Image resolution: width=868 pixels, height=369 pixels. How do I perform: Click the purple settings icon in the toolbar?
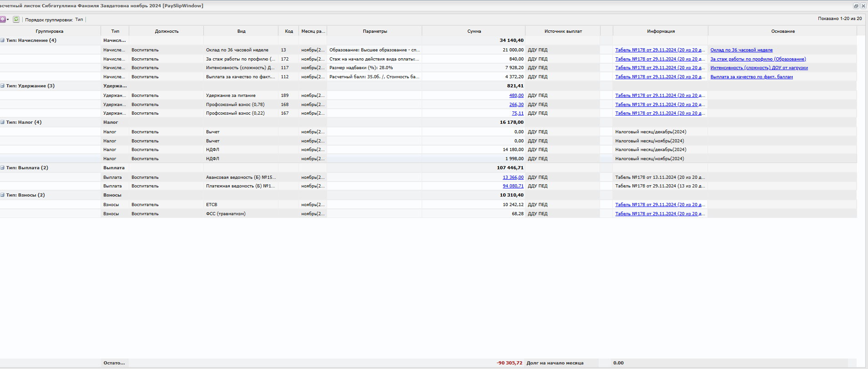click(x=3, y=20)
